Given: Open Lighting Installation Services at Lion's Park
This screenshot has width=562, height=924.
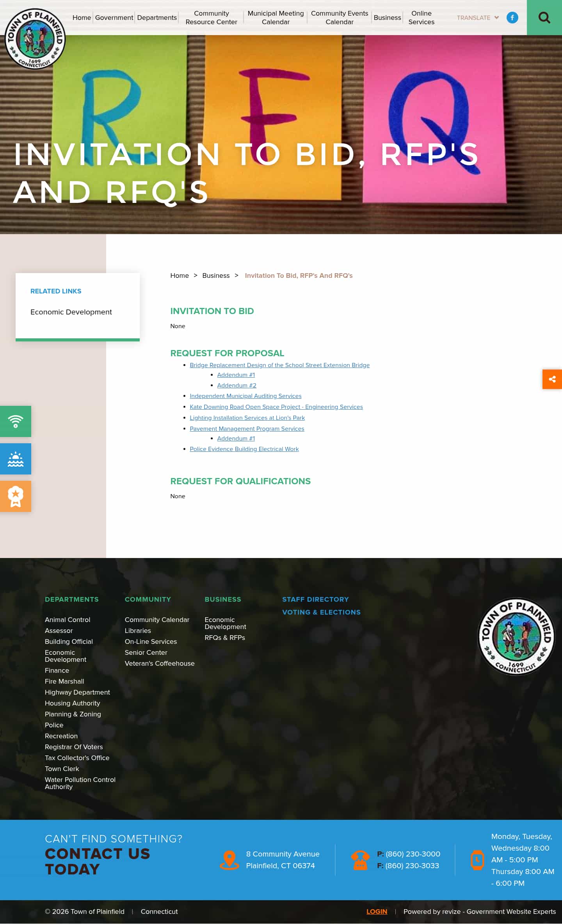Looking at the screenshot, I should pos(247,418).
